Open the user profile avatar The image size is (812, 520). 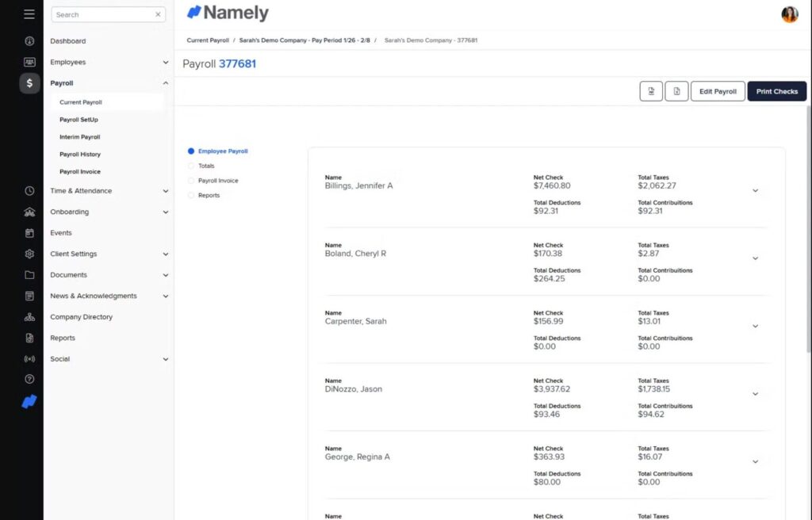pos(789,14)
